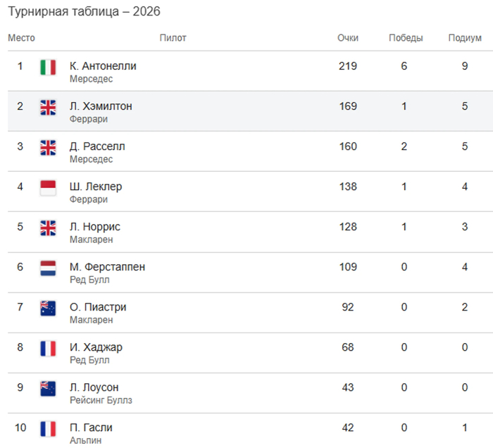Click the New Zealand flag beside Лоусон
493x448 pixels.
(x=48, y=389)
